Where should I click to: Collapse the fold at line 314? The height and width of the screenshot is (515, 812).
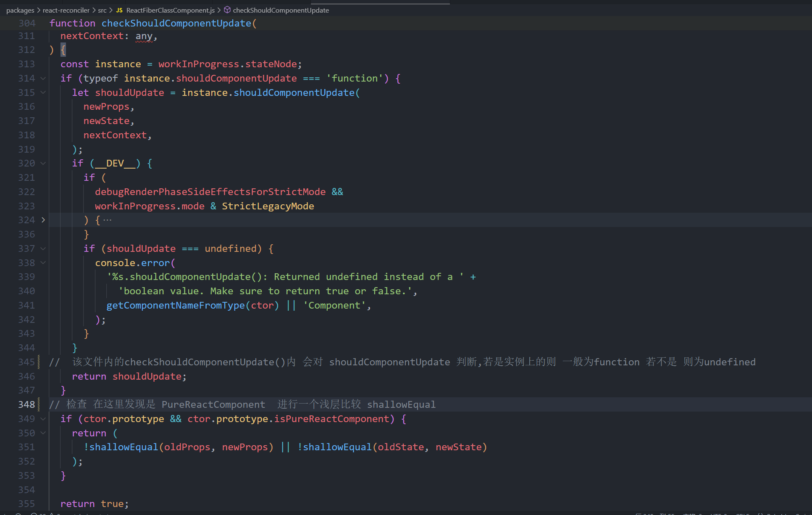tap(43, 78)
